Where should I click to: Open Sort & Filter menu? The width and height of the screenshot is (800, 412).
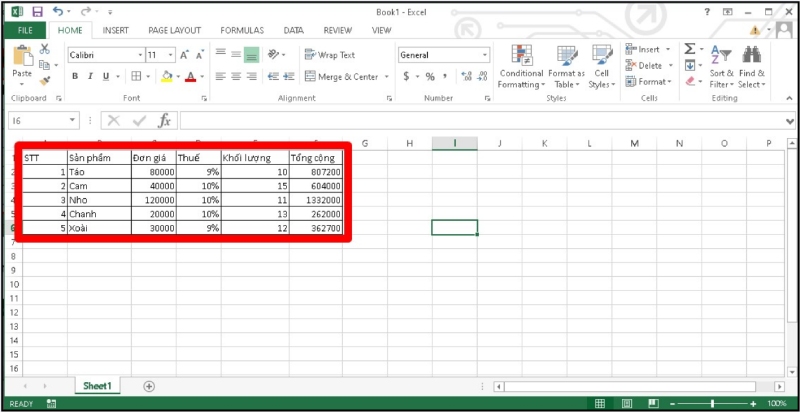click(x=721, y=66)
